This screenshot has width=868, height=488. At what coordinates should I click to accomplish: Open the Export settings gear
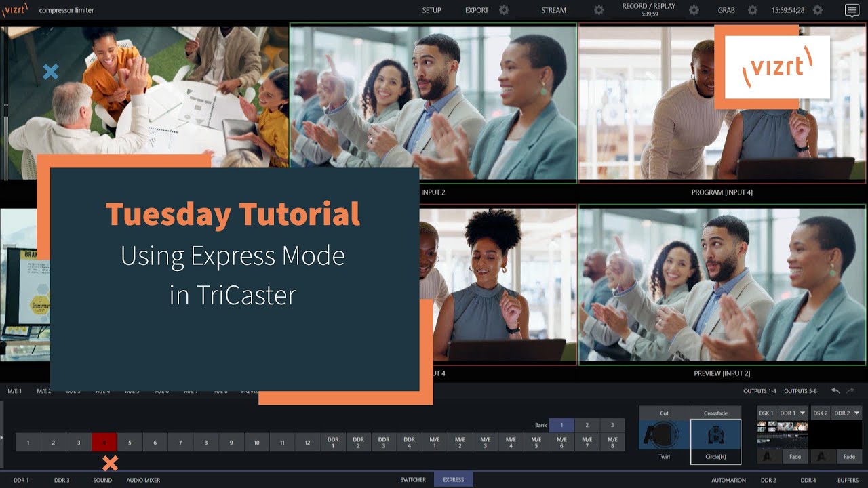[x=504, y=10]
